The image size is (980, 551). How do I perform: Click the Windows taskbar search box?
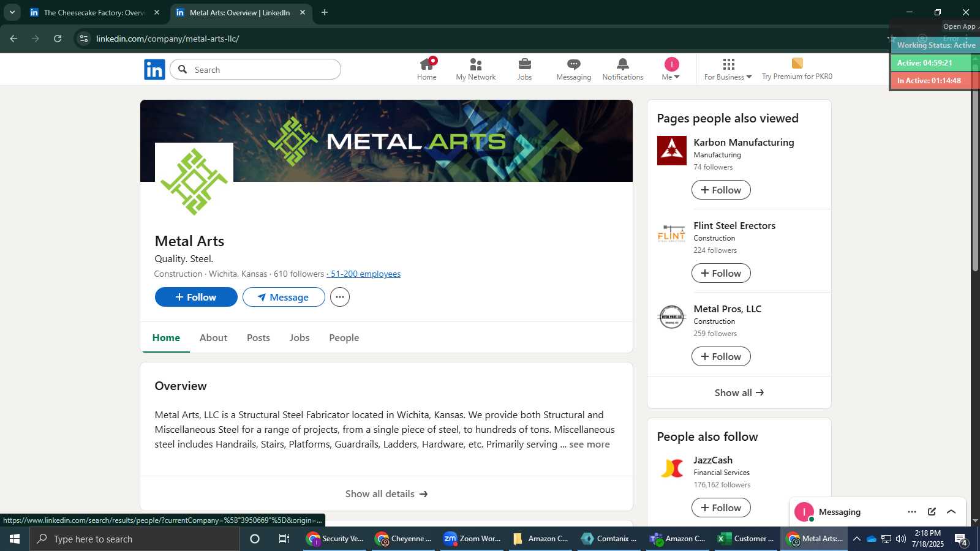coord(135,539)
